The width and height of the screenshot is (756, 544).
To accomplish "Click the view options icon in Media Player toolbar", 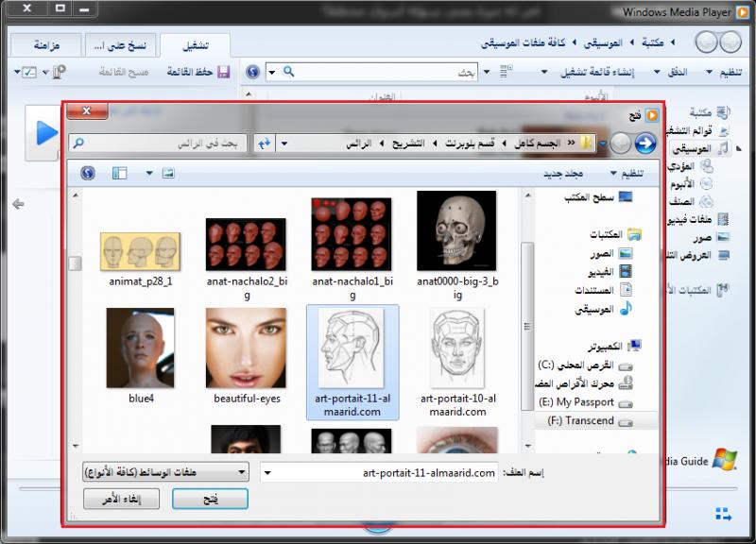I will coord(507,72).
